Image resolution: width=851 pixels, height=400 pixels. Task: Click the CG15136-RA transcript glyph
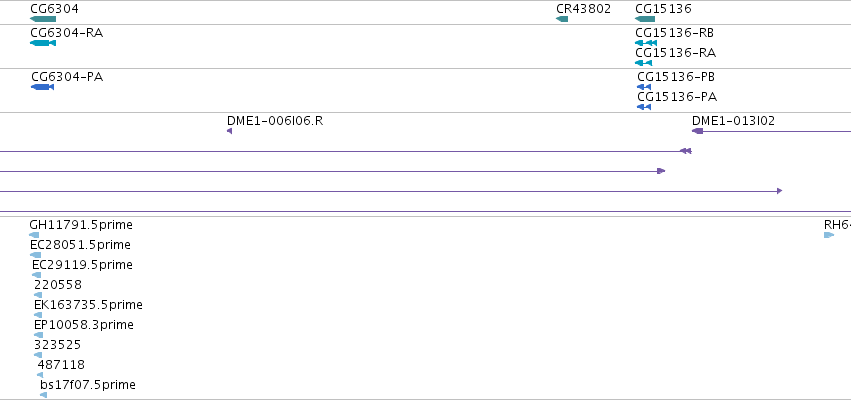click(643, 63)
